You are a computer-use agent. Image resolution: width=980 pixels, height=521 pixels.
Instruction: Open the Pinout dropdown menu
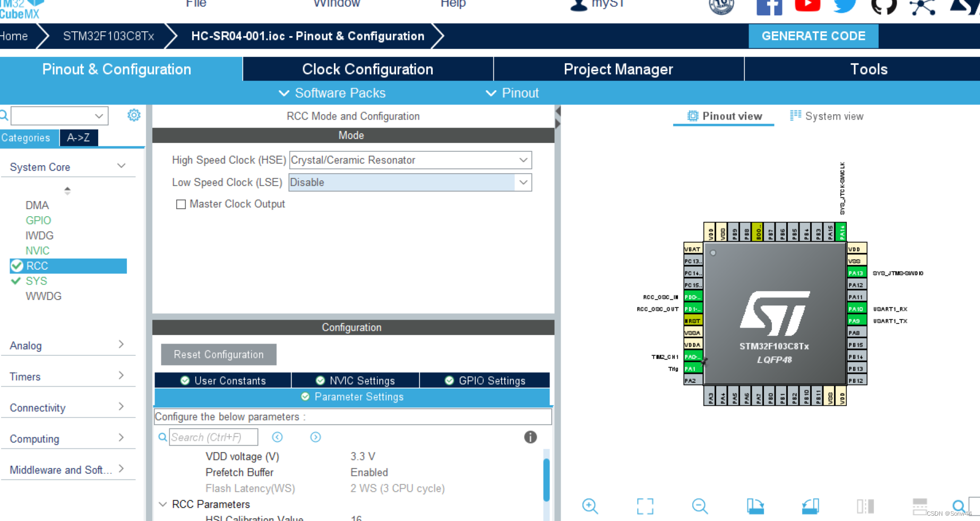(x=512, y=93)
